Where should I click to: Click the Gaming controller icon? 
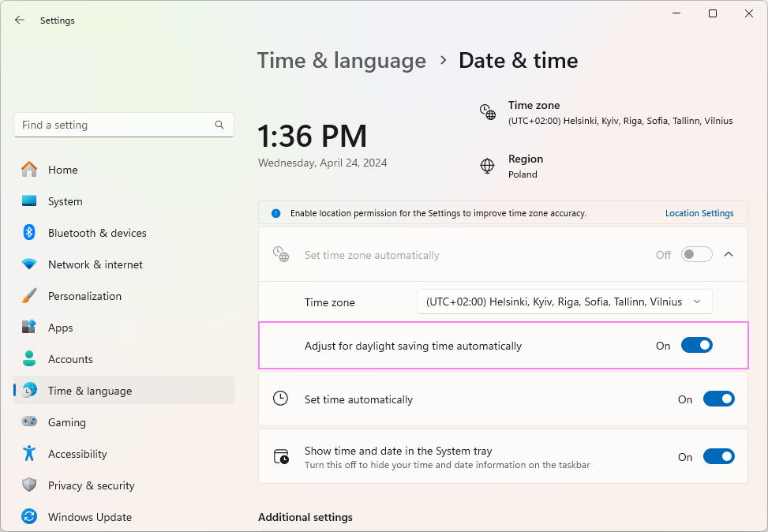click(29, 422)
